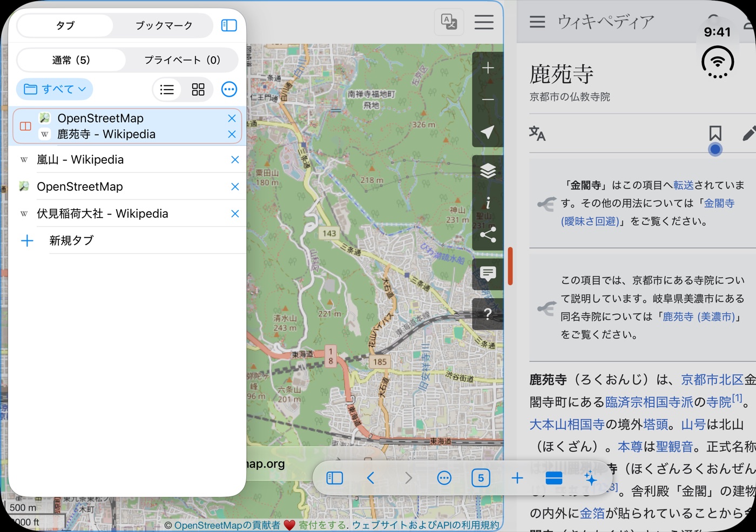
Task: Click the split view icon beside OpenStreetMap
Action: coord(25,126)
